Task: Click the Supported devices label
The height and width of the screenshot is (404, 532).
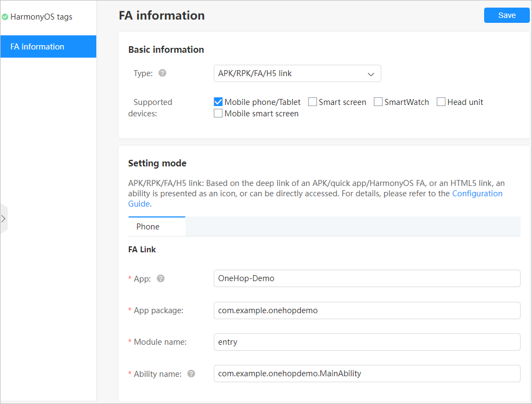Action: (150, 108)
